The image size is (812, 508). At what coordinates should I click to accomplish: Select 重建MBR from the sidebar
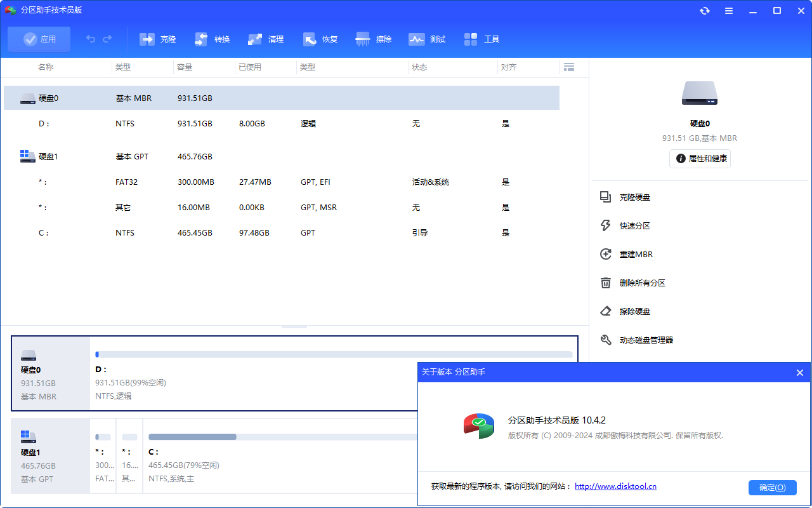pos(636,254)
